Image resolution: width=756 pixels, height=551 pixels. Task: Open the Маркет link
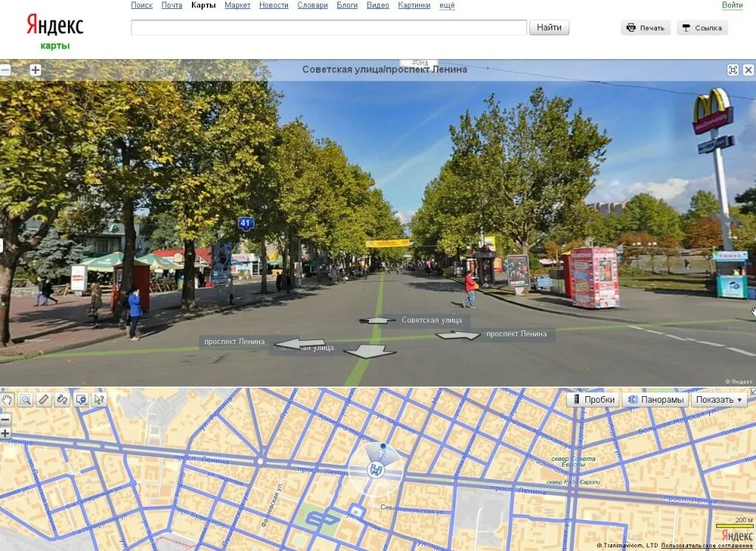point(237,5)
